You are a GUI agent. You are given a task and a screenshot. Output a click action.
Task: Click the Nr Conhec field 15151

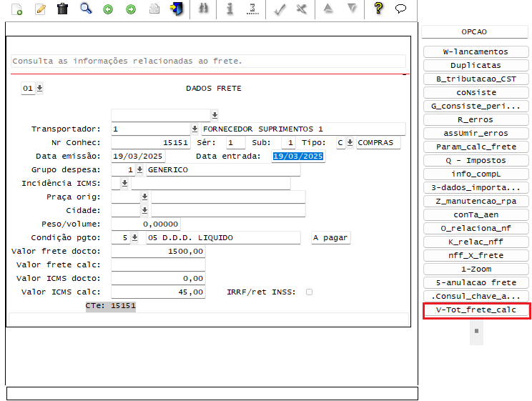(x=151, y=142)
